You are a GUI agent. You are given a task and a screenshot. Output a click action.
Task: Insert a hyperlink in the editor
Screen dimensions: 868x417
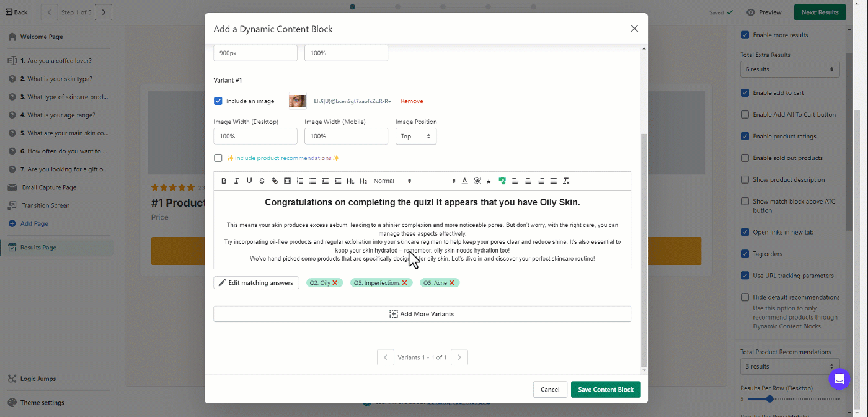(275, 181)
